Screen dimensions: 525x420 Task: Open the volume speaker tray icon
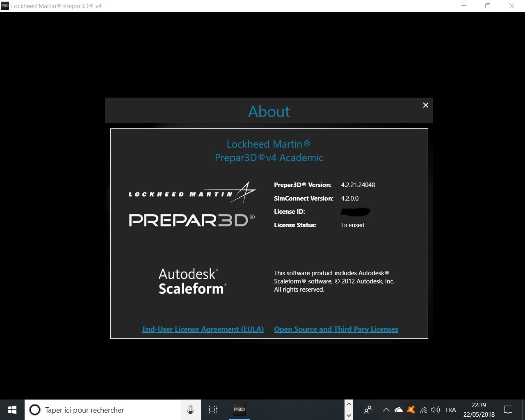[436, 410]
